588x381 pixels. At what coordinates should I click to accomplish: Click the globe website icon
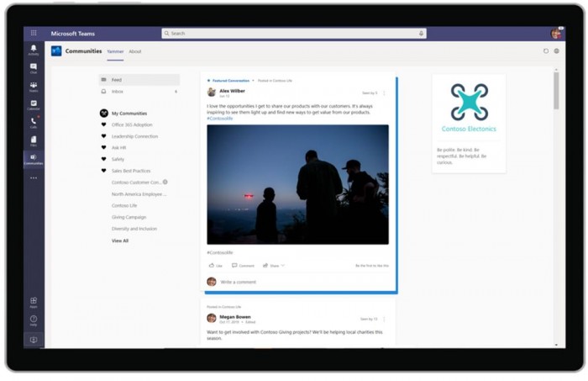click(556, 51)
